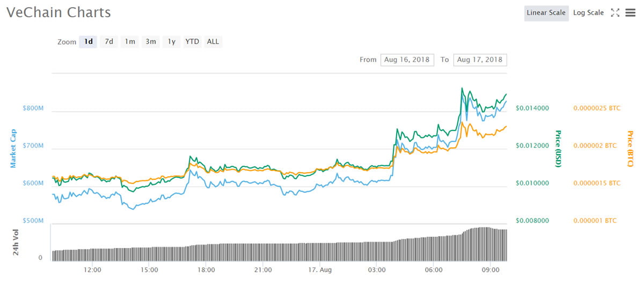Select the 1d zoom range

[88, 41]
